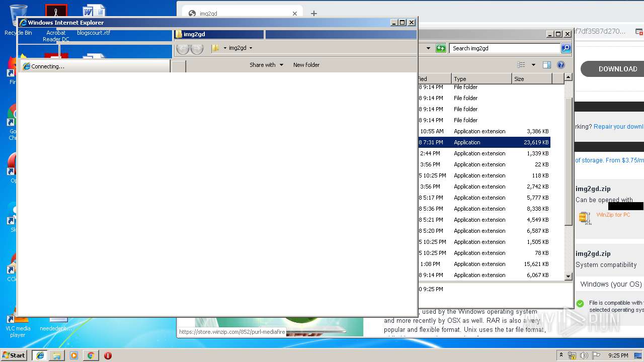Click the Explorer scrollbar down arrow

(x=568, y=276)
